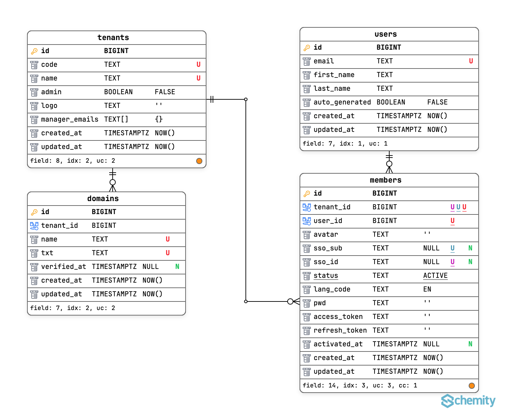Image resolution: width=506 pixels, height=420 pixels.
Task: Click the foreign key icon beside members tenant_id
Action: pyautogui.click(x=307, y=207)
